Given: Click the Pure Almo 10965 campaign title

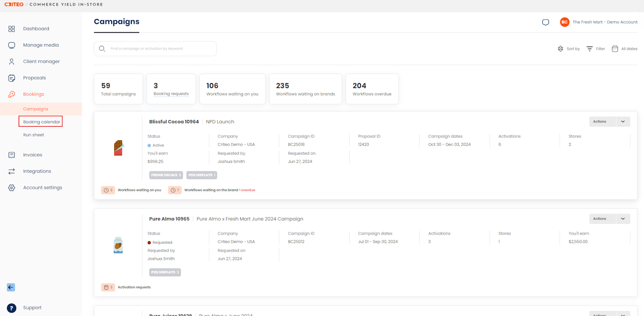Looking at the screenshot, I should (169, 219).
